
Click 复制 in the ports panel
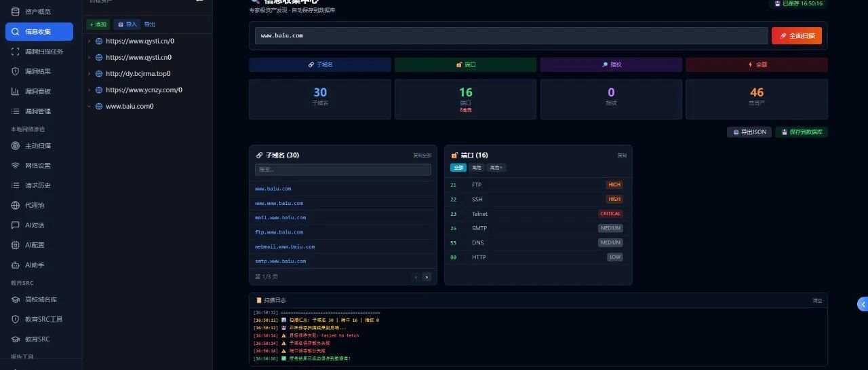click(x=622, y=155)
